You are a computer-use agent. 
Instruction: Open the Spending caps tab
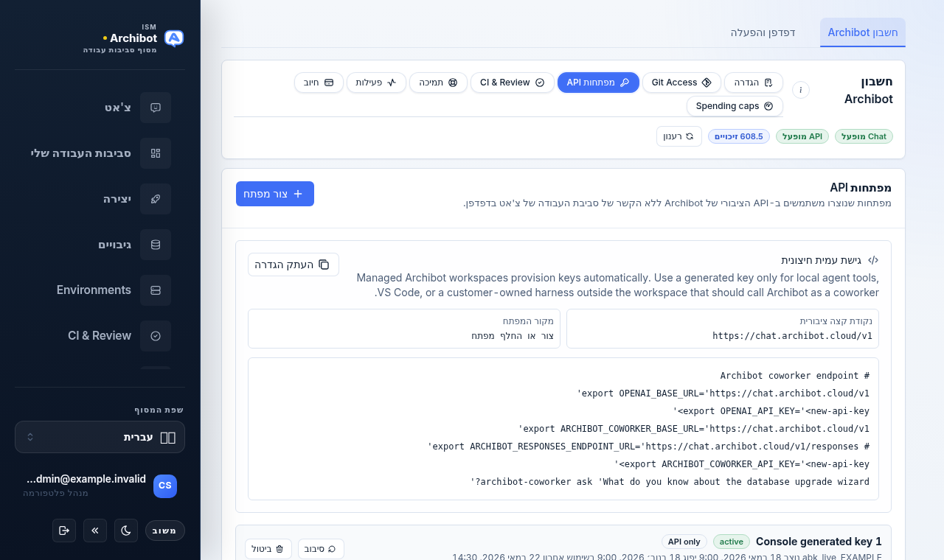[735, 106]
